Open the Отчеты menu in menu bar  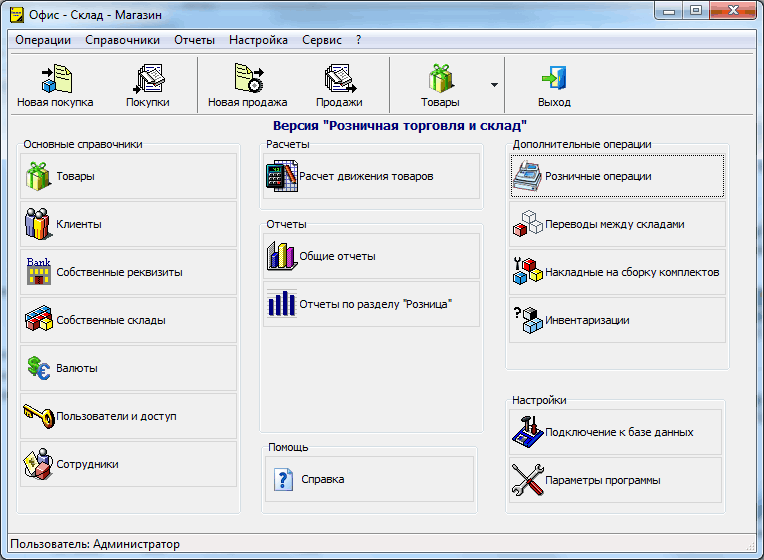[x=194, y=40]
